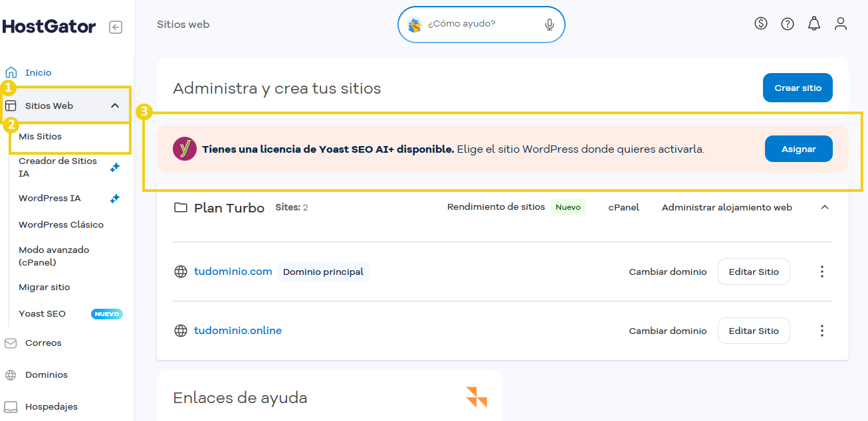Viewport: 868px width, 421px height.
Task: Open Administrar alojamiento web link
Action: [x=727, y=207]
